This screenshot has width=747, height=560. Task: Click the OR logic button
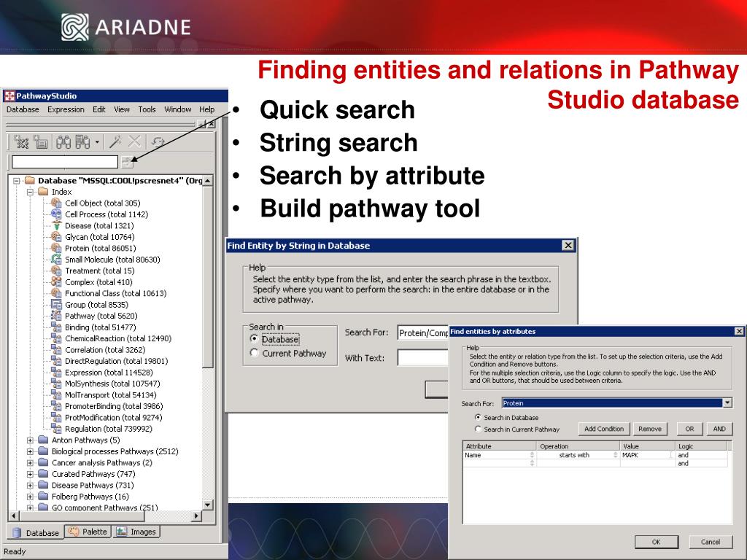689,429
